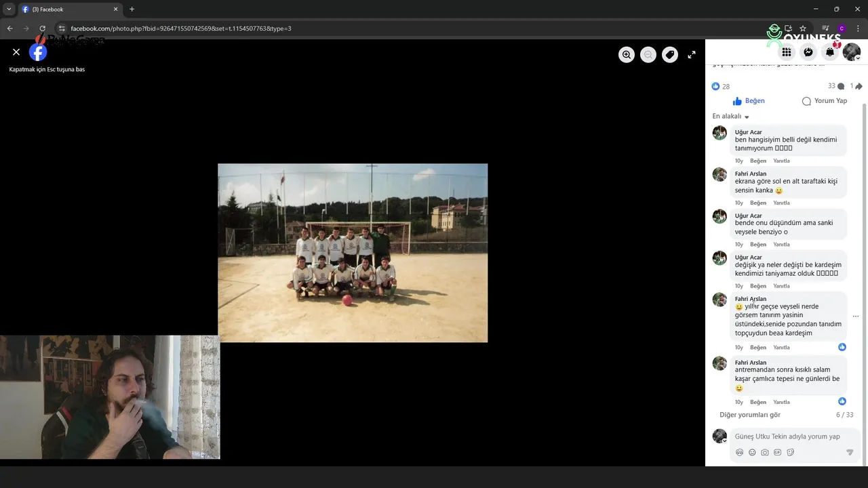Click the Yorum Yap comment button
Screen dimensions: 868x488
[825, 101]
